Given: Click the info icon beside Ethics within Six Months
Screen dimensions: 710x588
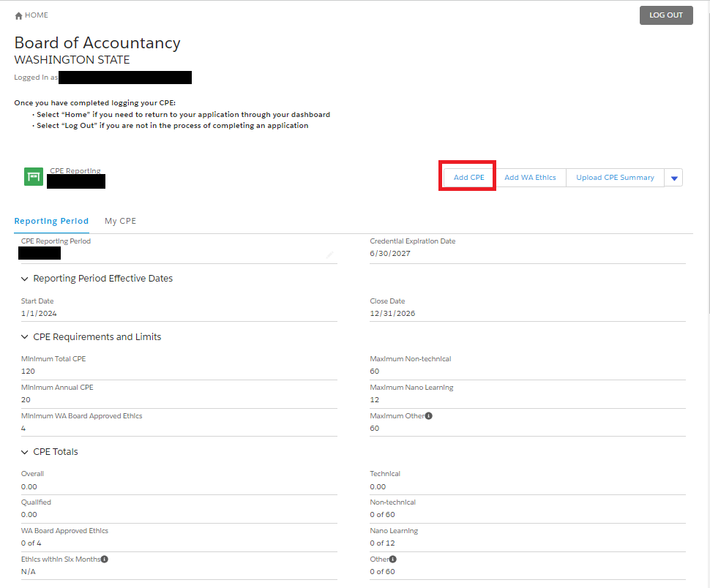Looking at the screenshot, I should [105, 559].
